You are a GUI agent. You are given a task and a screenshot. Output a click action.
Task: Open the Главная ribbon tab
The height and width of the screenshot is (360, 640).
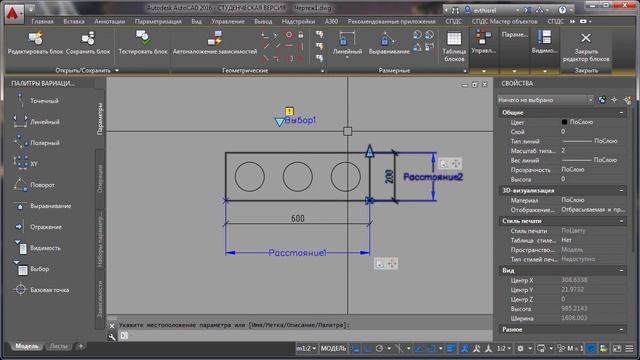[42, 21]
